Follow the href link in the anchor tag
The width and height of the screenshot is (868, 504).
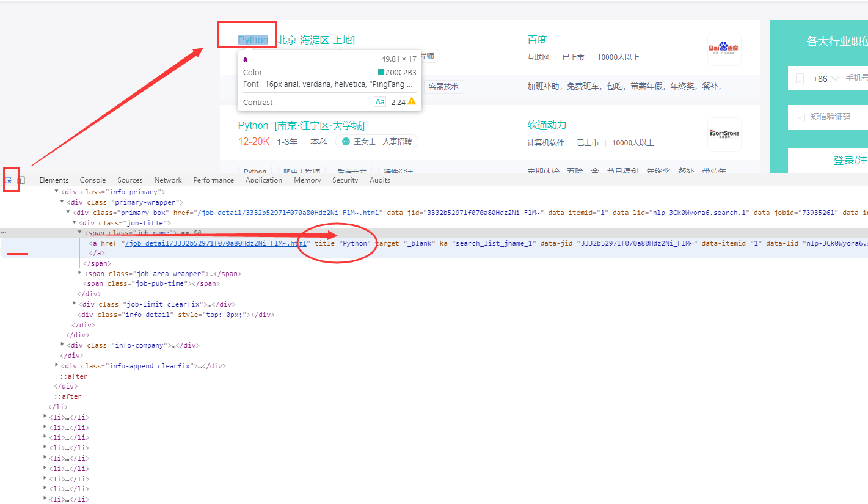pos(216,243)
